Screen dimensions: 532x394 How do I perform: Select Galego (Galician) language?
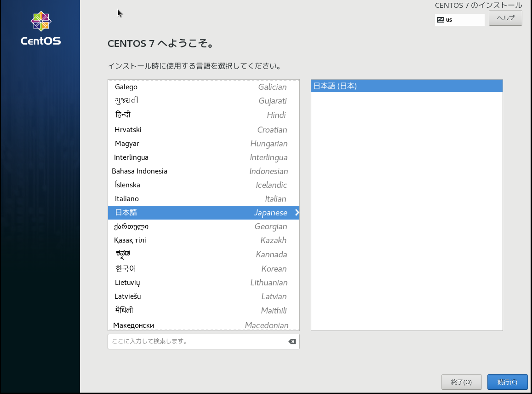204,87
